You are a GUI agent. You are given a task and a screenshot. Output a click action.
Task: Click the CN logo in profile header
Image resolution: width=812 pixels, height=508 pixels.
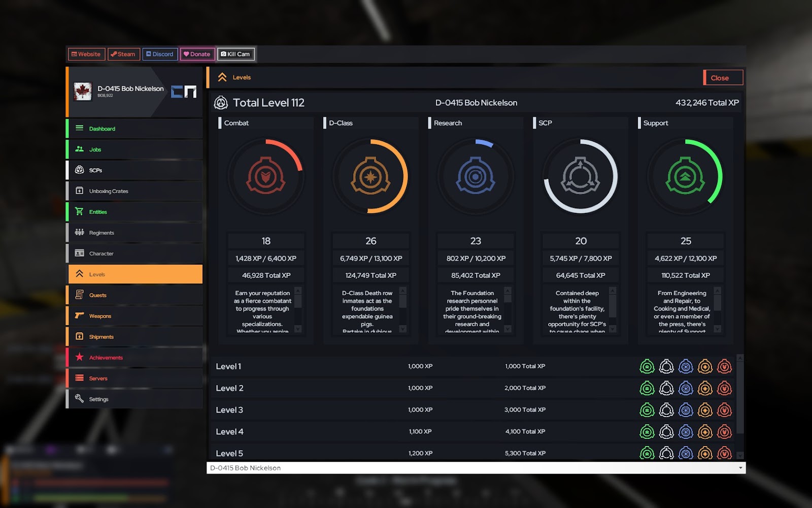tap(184, 91)
